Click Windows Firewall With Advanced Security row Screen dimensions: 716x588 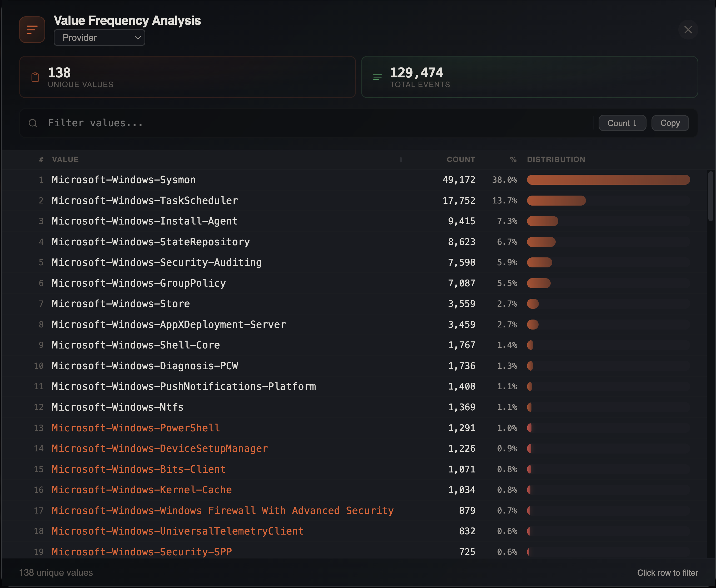pos(222,510)
